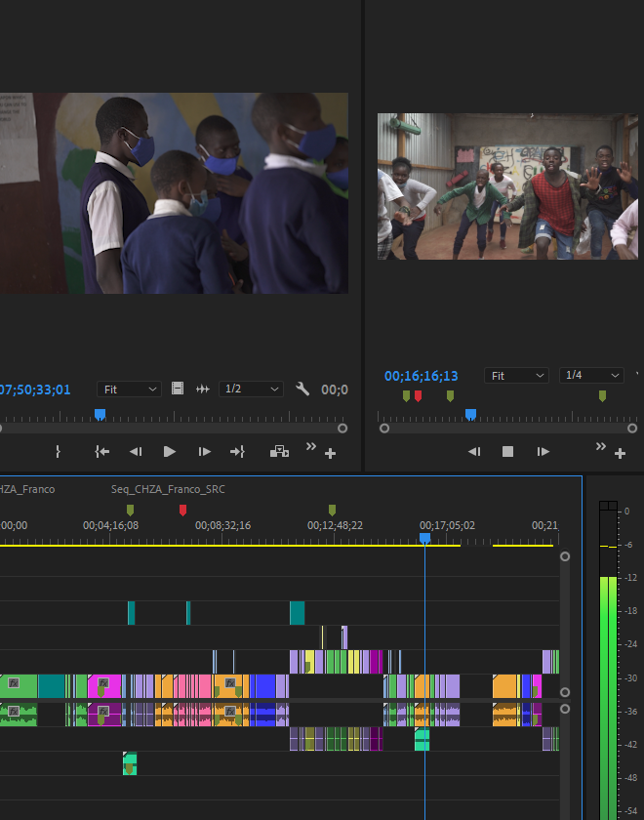Viewport: 644px width, 820px height.
Task: Click the Program monitor blue playhead
Action: pyautogui.click(x=470, y=415)
